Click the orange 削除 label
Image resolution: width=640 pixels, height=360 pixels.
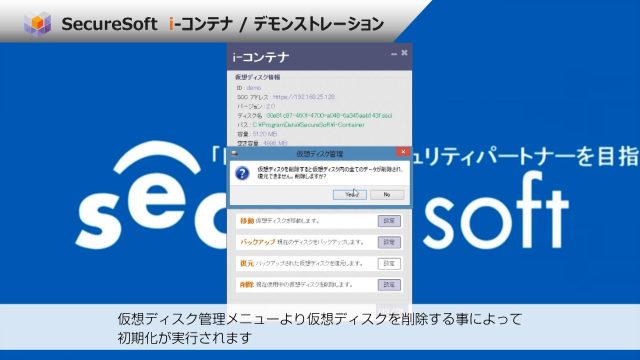coord(247,284)
